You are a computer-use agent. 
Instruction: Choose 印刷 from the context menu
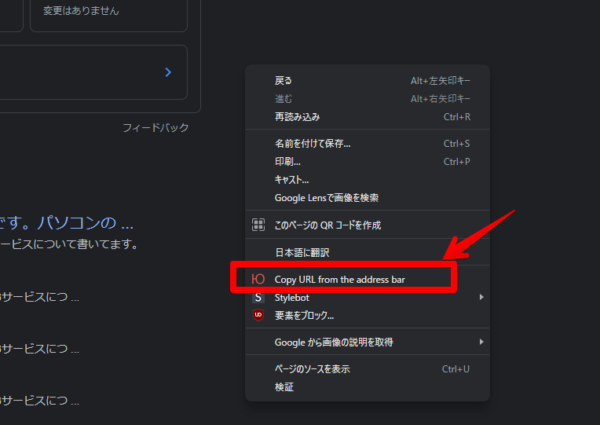click(x=287, y=162)
